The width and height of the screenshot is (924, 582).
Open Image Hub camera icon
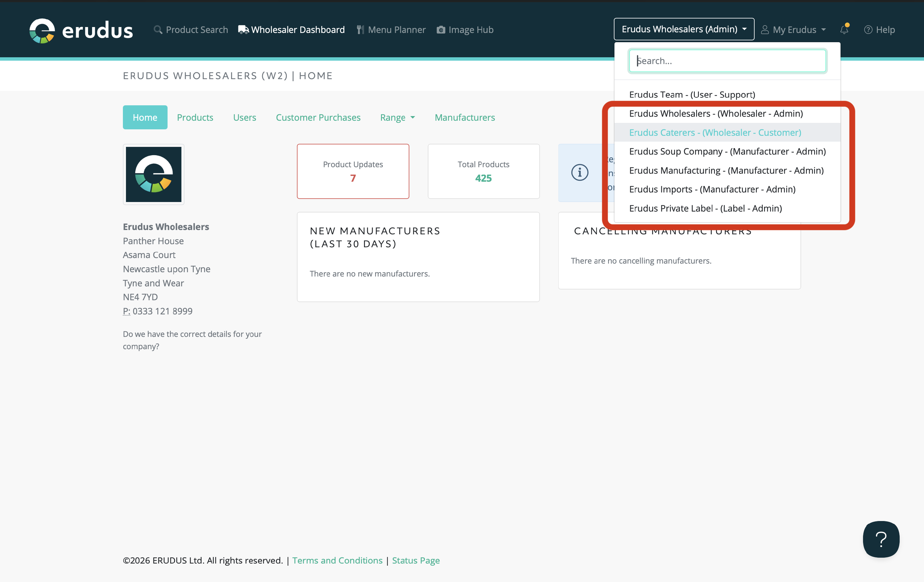(x=441, y=30)
